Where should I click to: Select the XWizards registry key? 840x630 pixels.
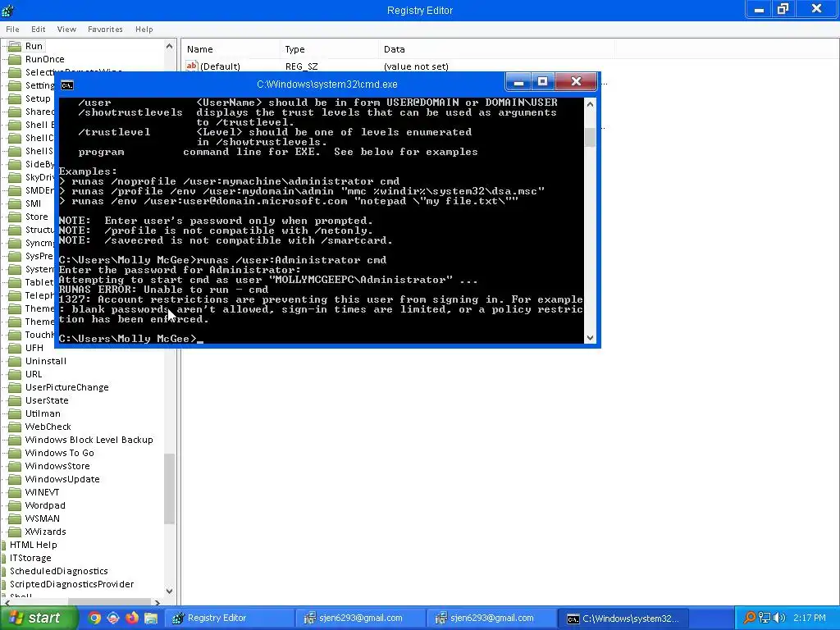(x=45, y=532)
